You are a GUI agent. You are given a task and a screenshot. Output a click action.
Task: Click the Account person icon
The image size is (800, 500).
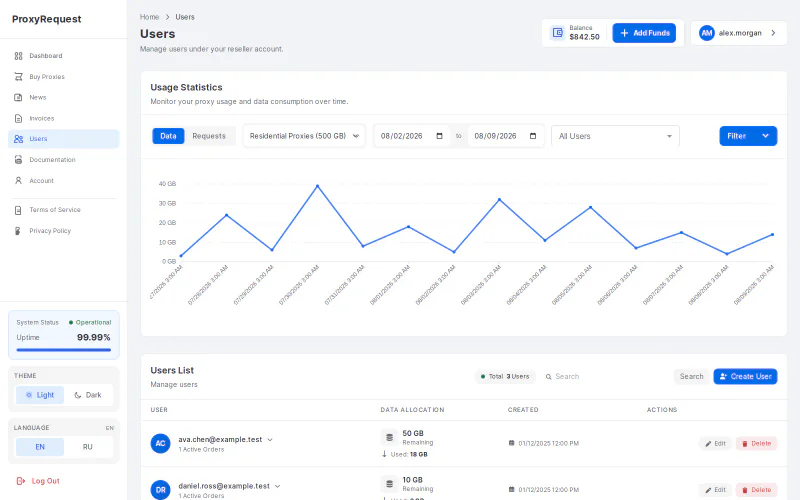tap(18, 181)
